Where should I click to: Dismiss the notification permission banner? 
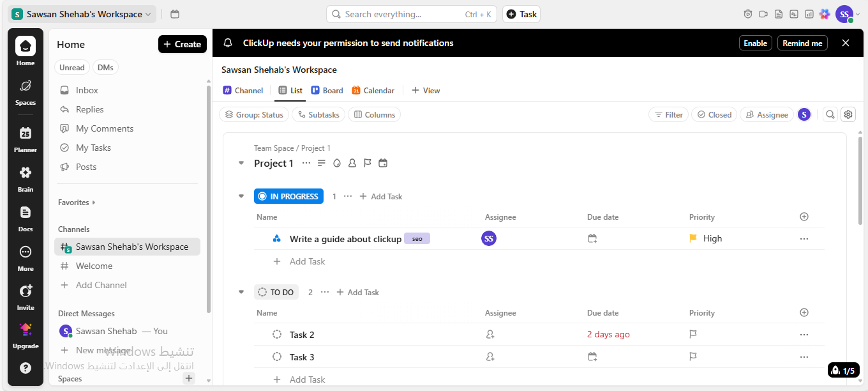point(846,43)
